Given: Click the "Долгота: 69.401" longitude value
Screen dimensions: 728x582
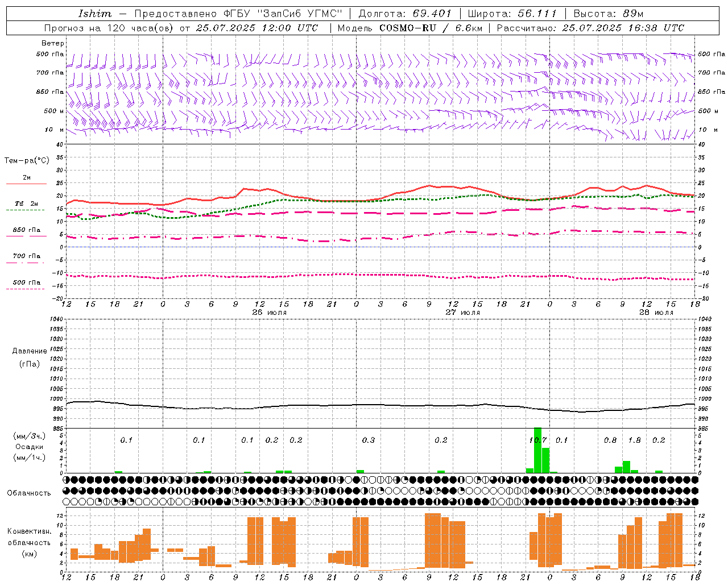Looking at the screenshot, I should pos(405,14).
